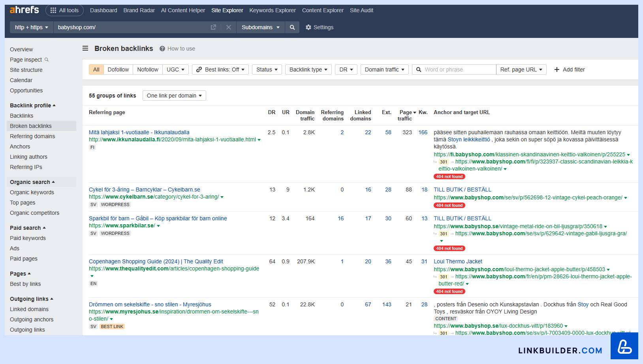Open Site Explorer tab
This screenshot has width=643, height=364.
[x=227, y=10]
